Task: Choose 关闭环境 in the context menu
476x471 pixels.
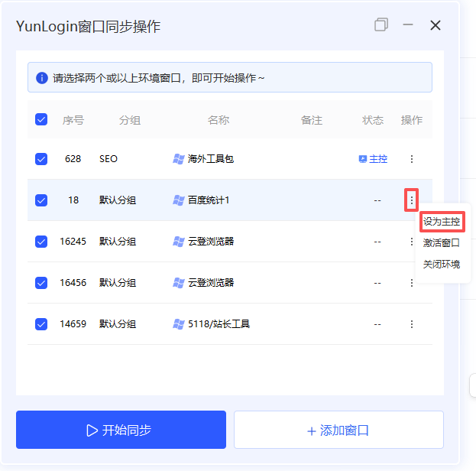Action: click(x=442, y=264)
